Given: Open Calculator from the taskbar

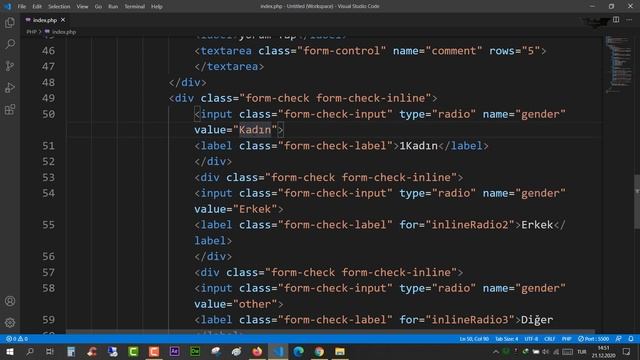Looking at the screenshot, I should [71, 351].
